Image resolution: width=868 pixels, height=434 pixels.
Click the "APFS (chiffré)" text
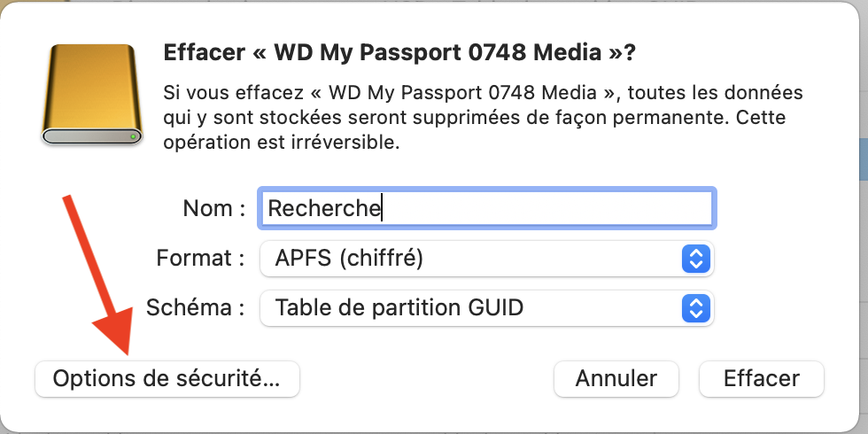coord(349,259)
